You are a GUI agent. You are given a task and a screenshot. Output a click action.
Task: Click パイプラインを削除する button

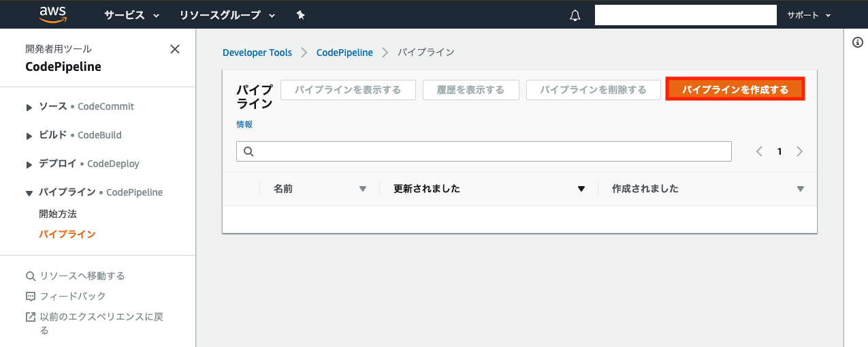[594, 90]
